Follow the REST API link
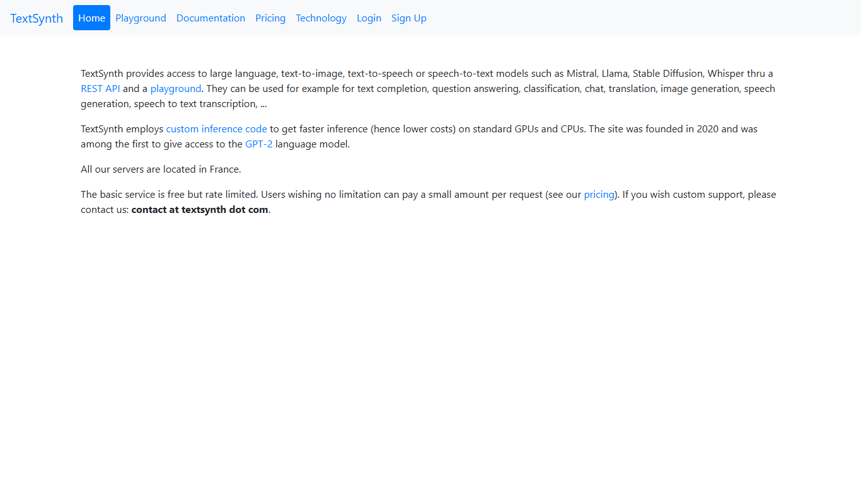861x504 pixels. [x=100, y=89]
